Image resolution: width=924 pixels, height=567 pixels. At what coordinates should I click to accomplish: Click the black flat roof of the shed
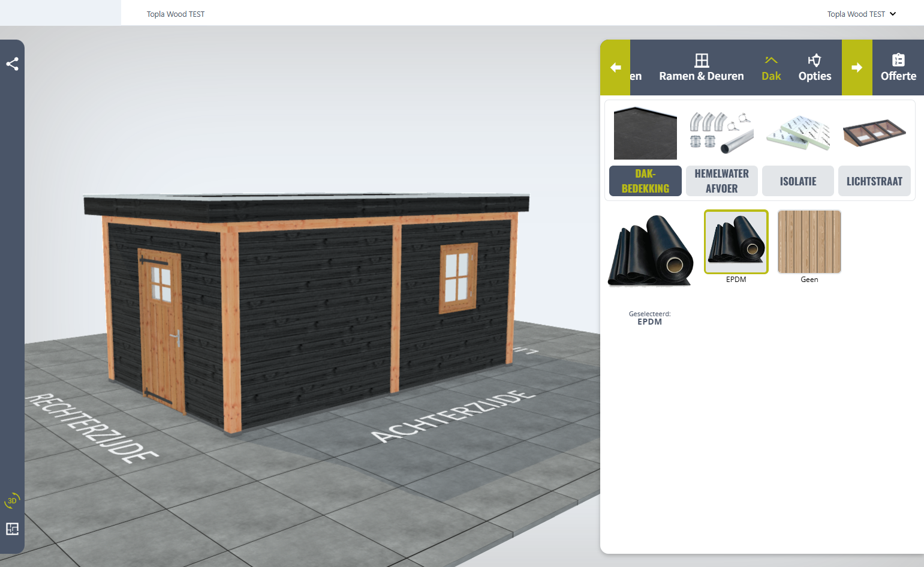[306, 205]
